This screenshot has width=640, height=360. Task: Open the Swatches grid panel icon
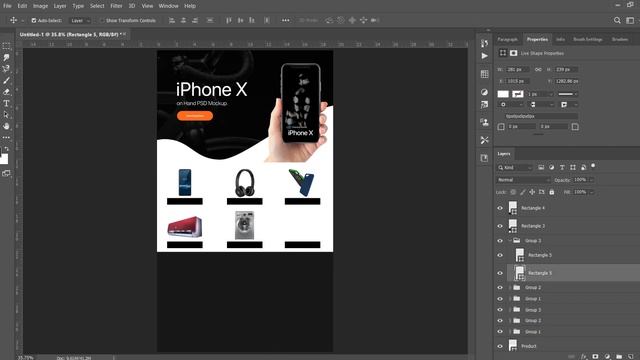[x=484, y=74]
